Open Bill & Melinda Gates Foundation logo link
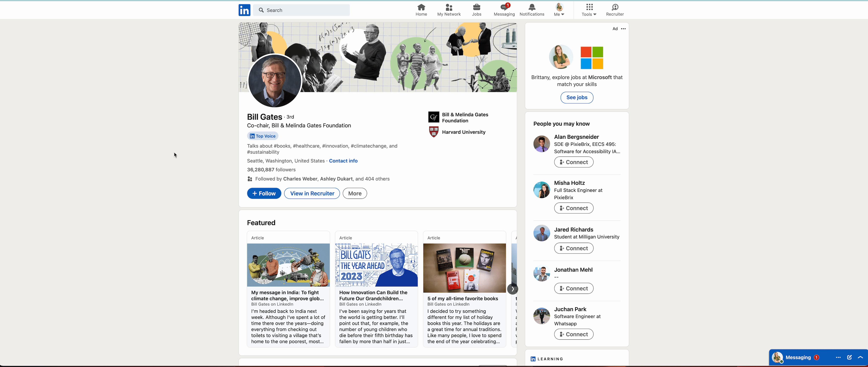The height and width of the screenshot is (367, 868). [433, 117]
